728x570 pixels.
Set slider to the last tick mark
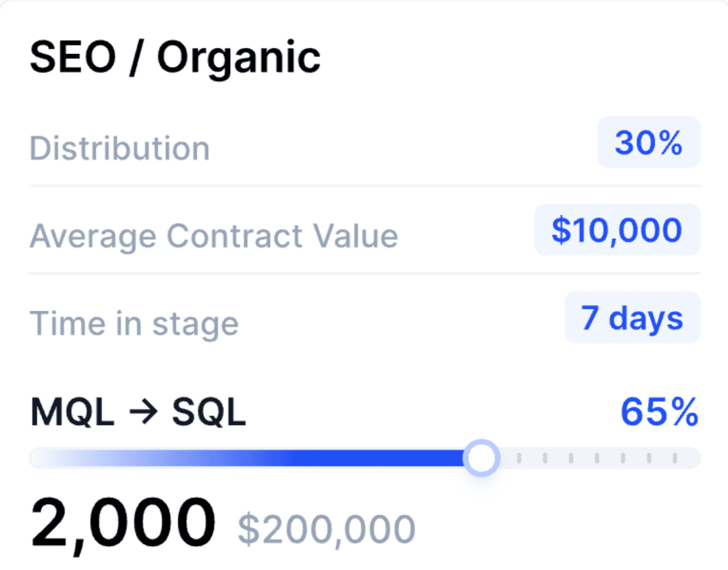click(x=674, y=458)
